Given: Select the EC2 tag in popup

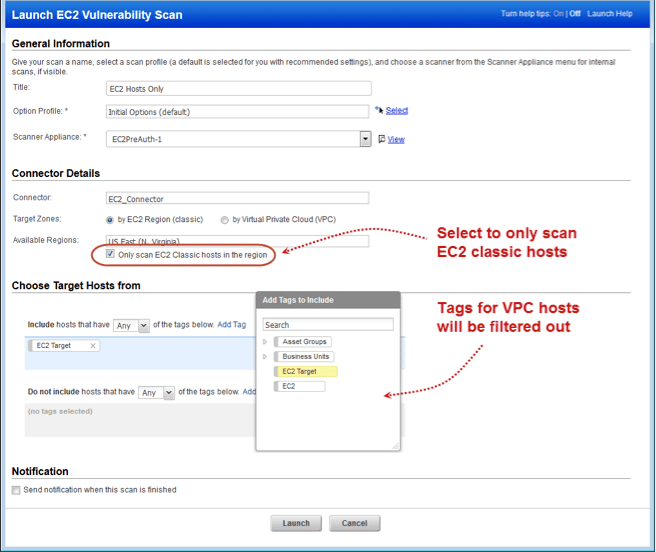Looking at the screenshot, I should (x=300, y=386).
